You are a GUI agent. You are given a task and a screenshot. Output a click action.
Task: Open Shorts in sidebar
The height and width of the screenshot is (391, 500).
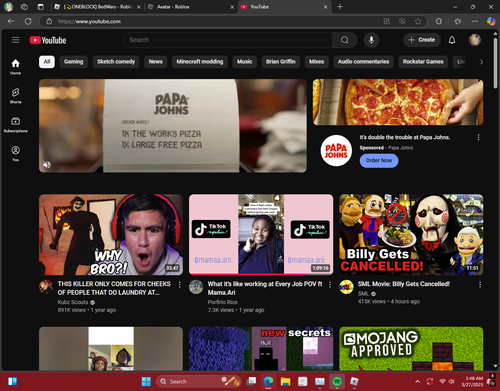(15, 96)
